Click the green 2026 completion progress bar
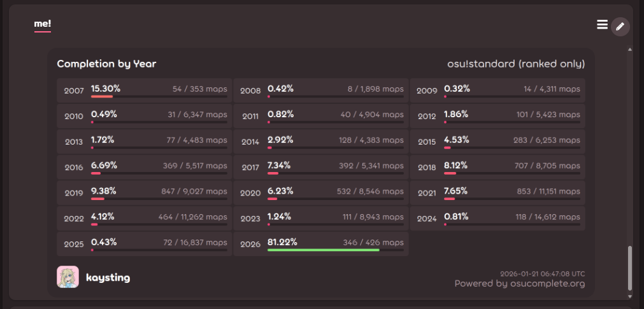This screenshot has width=644, height=309. 323,250
